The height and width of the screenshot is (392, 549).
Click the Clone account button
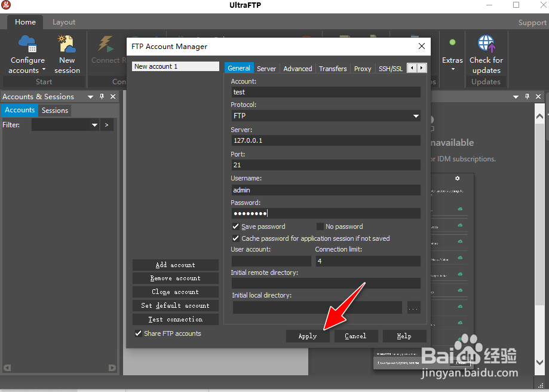[176, 292]
